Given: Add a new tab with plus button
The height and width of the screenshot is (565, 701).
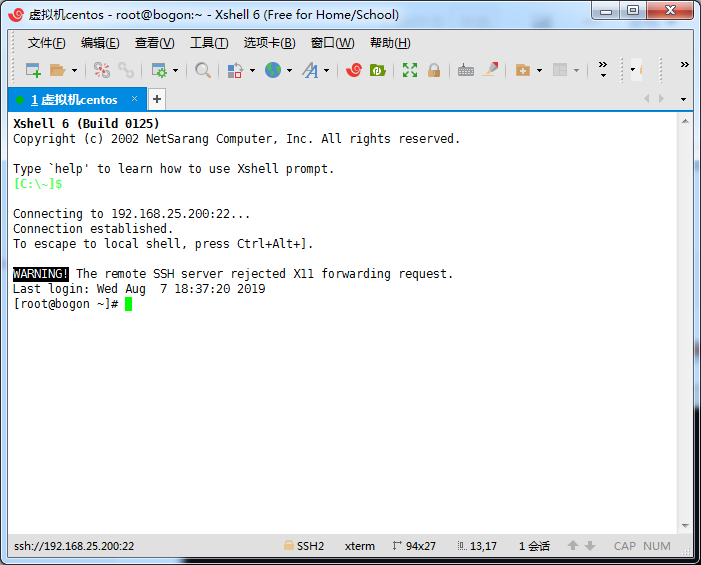Looking at the screenshot, I should tap(157, 99).
